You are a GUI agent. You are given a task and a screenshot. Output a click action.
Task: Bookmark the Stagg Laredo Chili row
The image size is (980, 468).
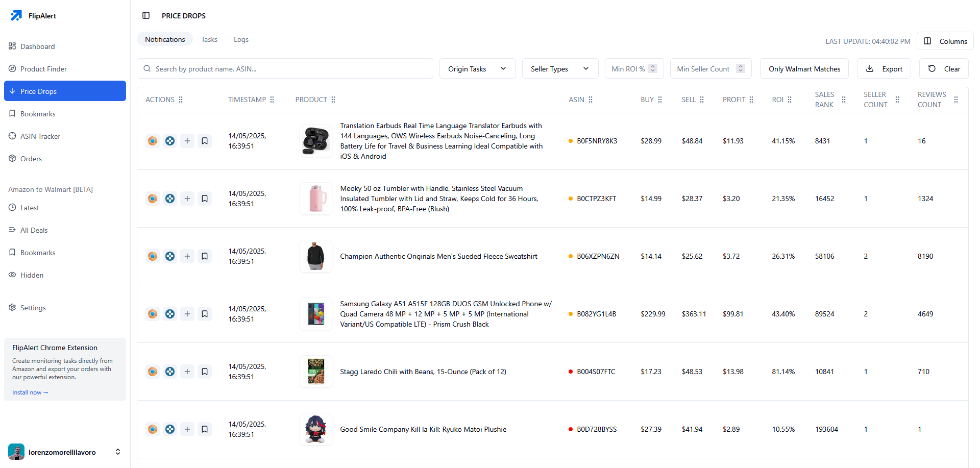click(x=205, y=372)
